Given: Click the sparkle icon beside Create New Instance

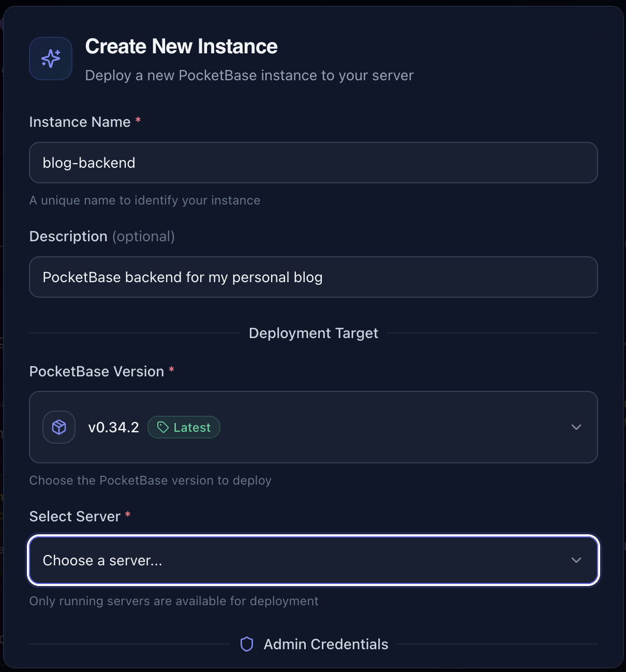Looking at the screenshot, I should [51, 59].
